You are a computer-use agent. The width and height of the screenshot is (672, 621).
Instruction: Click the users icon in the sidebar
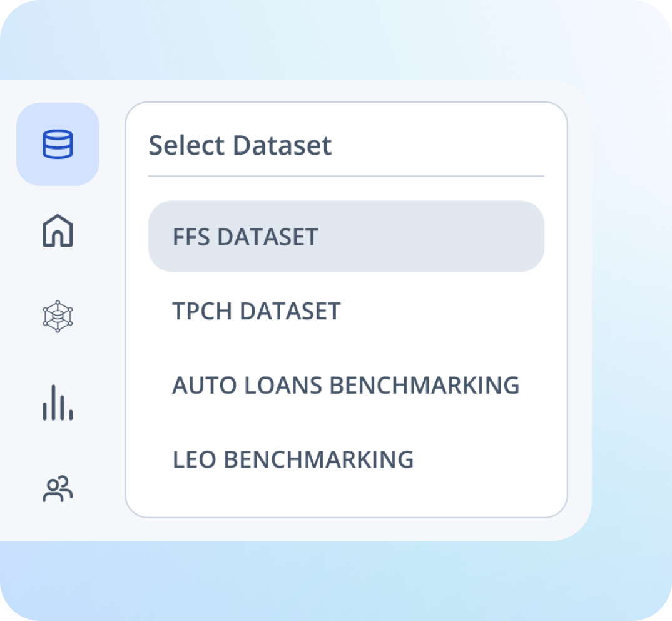[58, 489]
